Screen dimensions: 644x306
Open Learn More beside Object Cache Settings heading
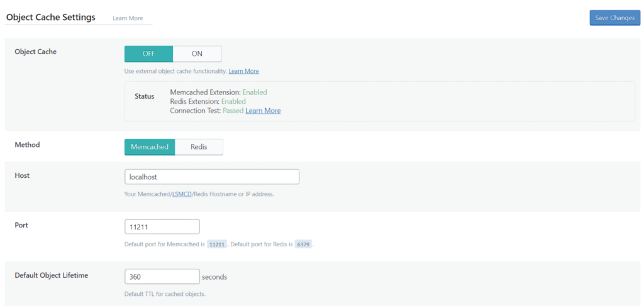(x=128, y=18)
